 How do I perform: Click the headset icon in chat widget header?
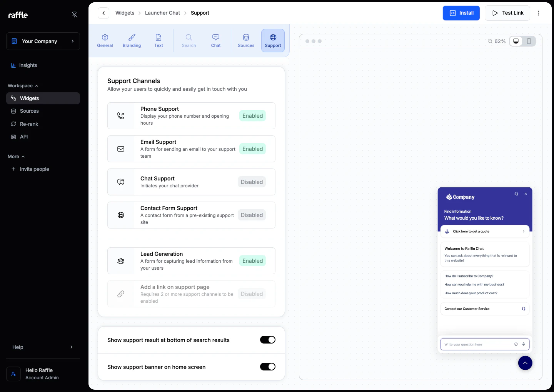click(516, 194)
